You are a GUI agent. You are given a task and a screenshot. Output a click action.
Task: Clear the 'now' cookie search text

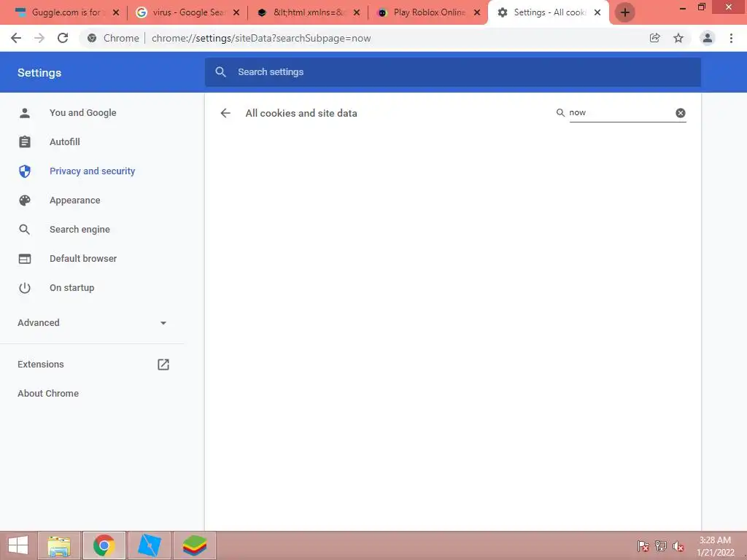681,113
